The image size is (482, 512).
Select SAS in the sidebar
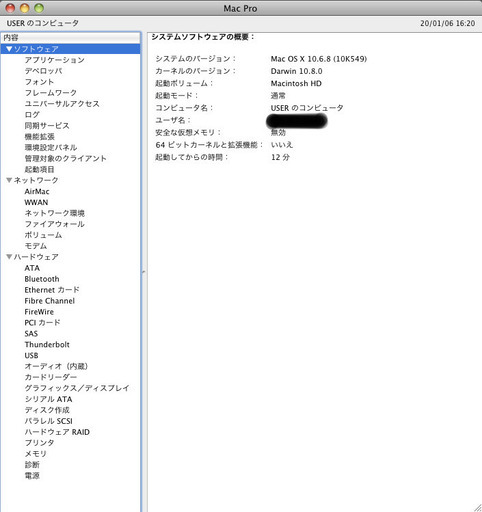(x=31, y=334)
